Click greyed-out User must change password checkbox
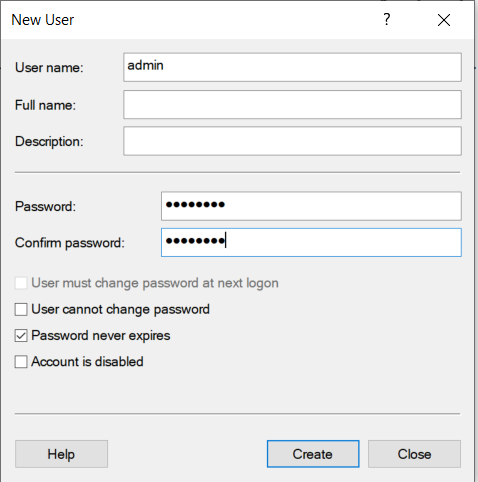 point(21,283)
